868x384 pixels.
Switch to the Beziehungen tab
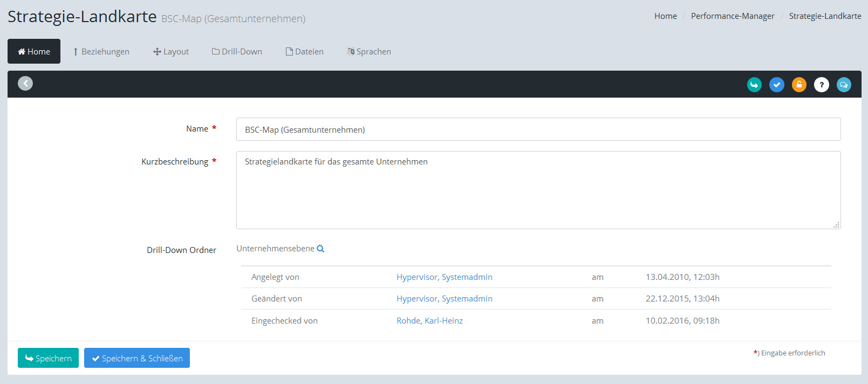(101, 52)
